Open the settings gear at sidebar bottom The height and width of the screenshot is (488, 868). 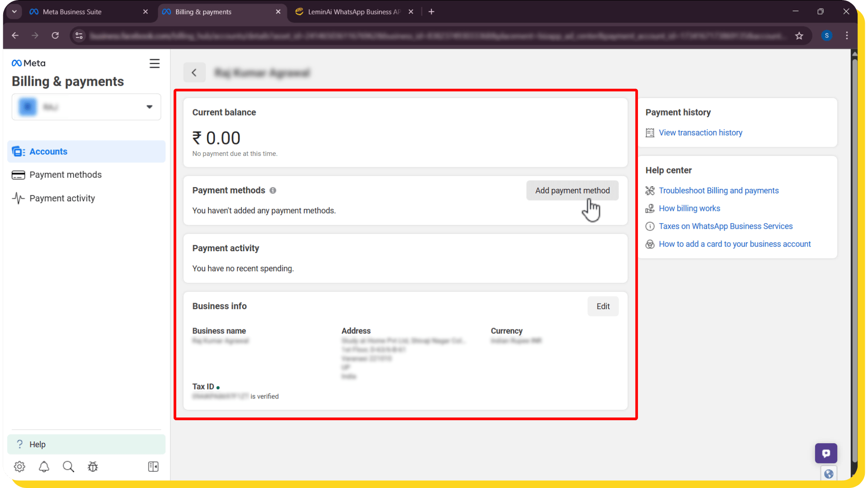[x=19, y=466]
